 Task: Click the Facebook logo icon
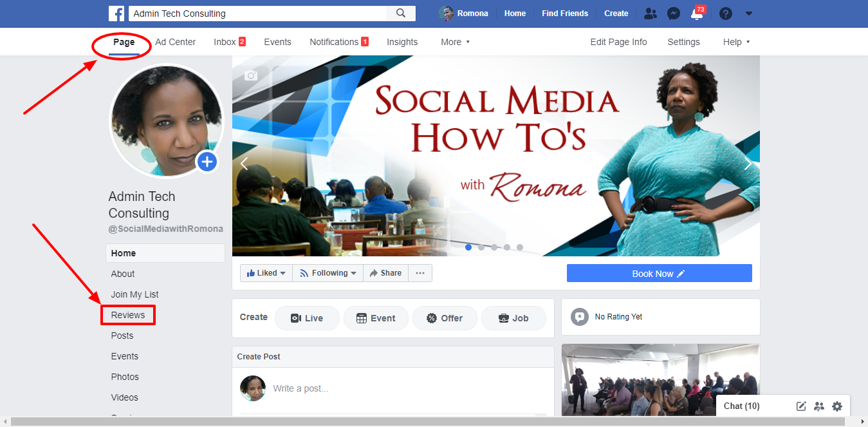click(x=116, y=14)
